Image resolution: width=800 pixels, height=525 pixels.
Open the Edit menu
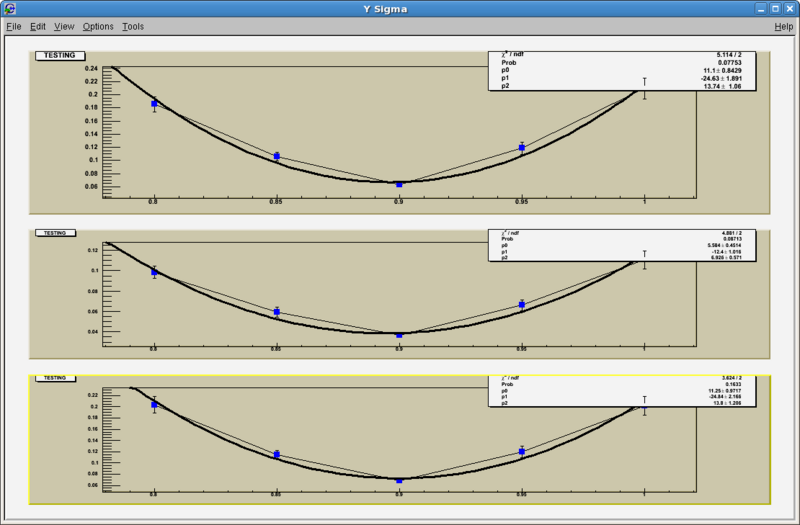coord(38,27)
